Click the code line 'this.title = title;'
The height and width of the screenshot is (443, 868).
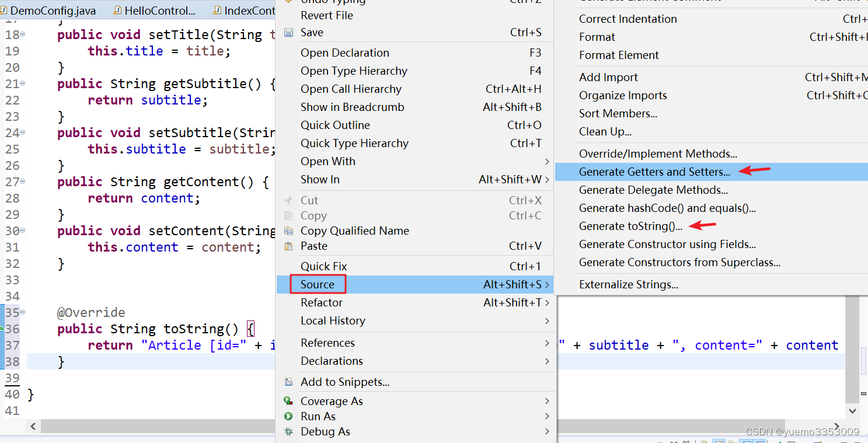pos(159,51)
